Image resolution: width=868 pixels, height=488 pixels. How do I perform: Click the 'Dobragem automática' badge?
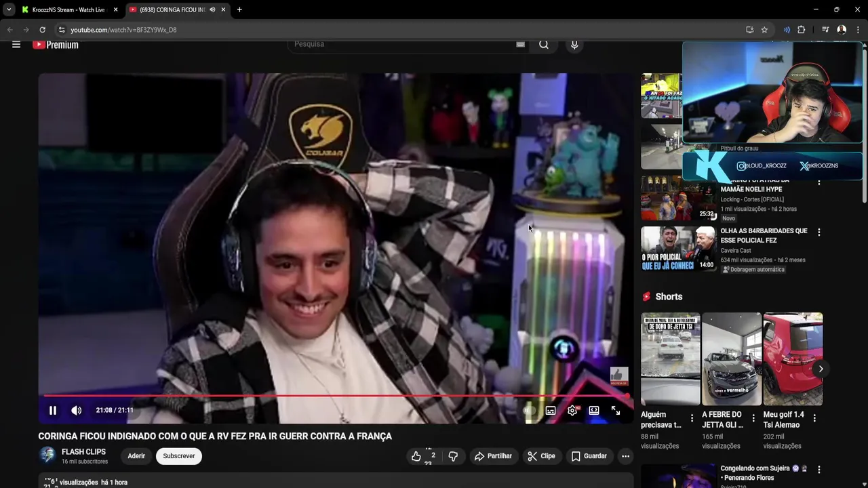pos(753,270)
